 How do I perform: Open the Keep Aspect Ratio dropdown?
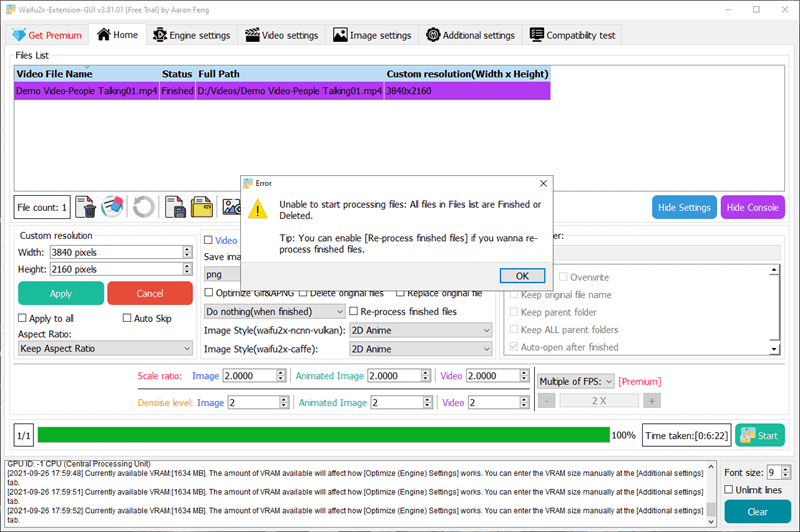[x=105, y=348]
